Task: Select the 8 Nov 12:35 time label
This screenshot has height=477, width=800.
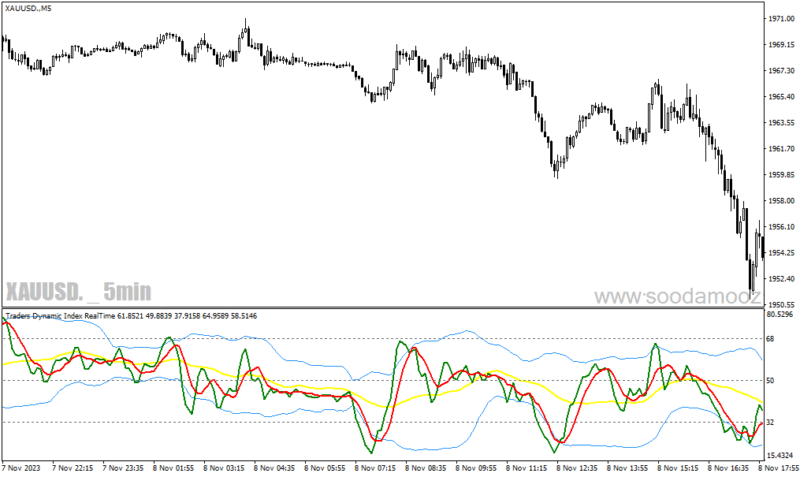Action: 577,468
